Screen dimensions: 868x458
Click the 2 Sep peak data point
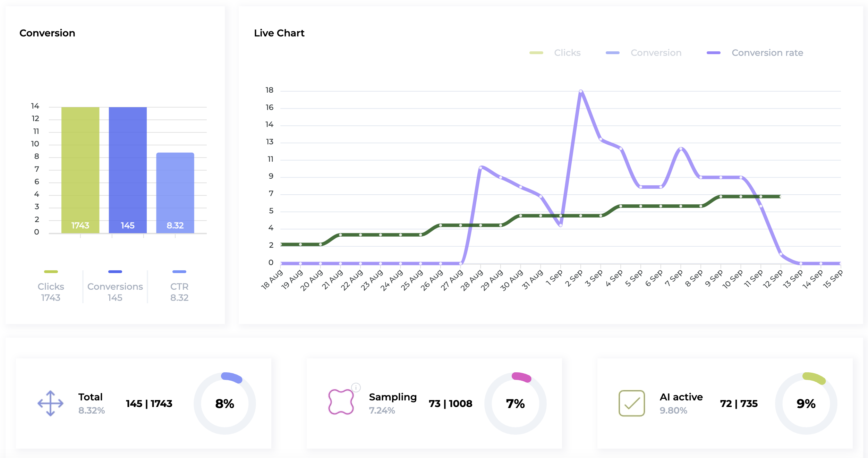click(x=581, y=92)
